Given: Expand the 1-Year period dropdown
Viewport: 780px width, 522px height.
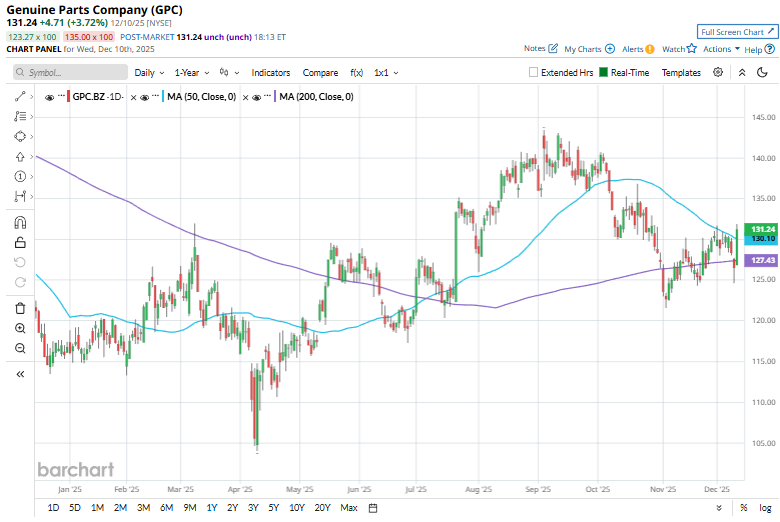Looking at the screenshot, I should coord(191,73).
